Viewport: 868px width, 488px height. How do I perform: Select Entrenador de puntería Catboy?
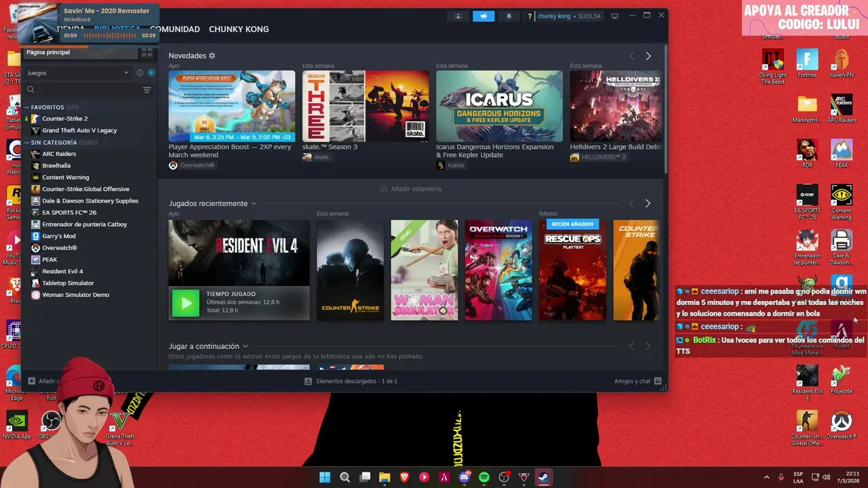tap(84, 224)
